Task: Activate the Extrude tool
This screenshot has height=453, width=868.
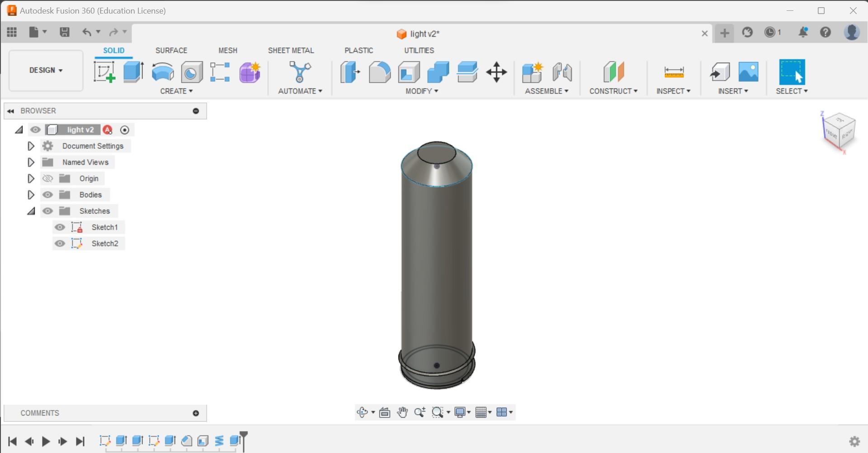Action: [133, 72]
